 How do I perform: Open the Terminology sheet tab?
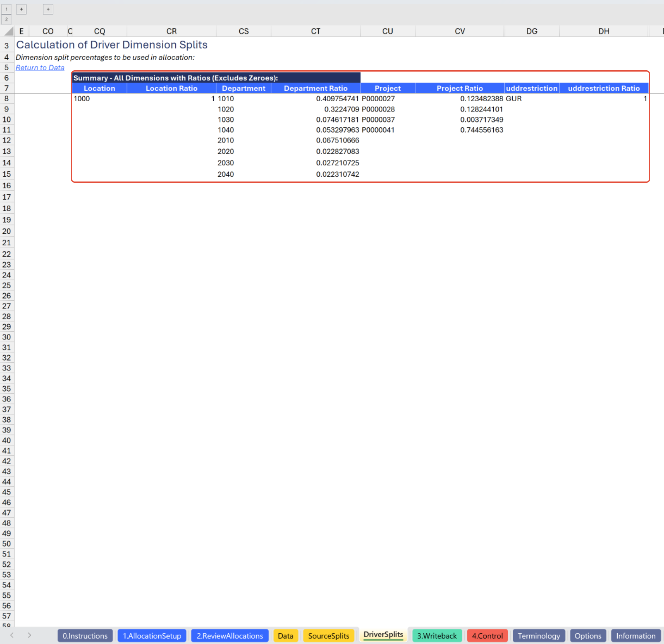point(538,635)
